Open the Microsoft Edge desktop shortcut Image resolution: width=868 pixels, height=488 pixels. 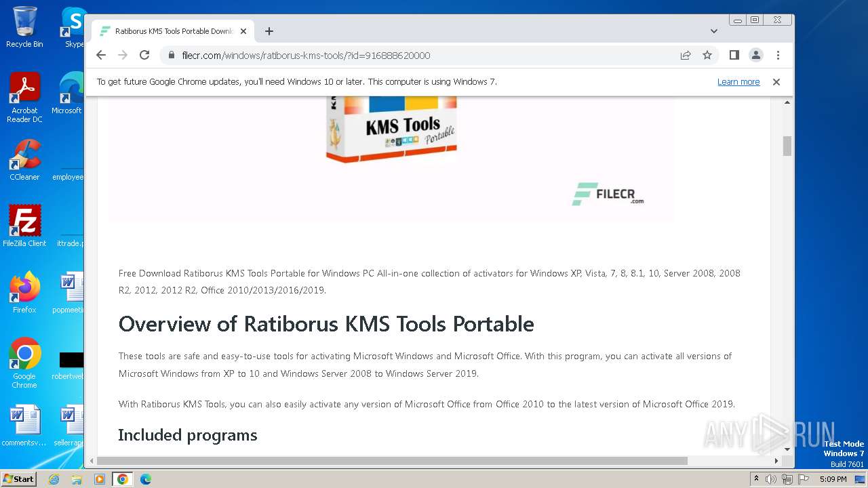68,94
